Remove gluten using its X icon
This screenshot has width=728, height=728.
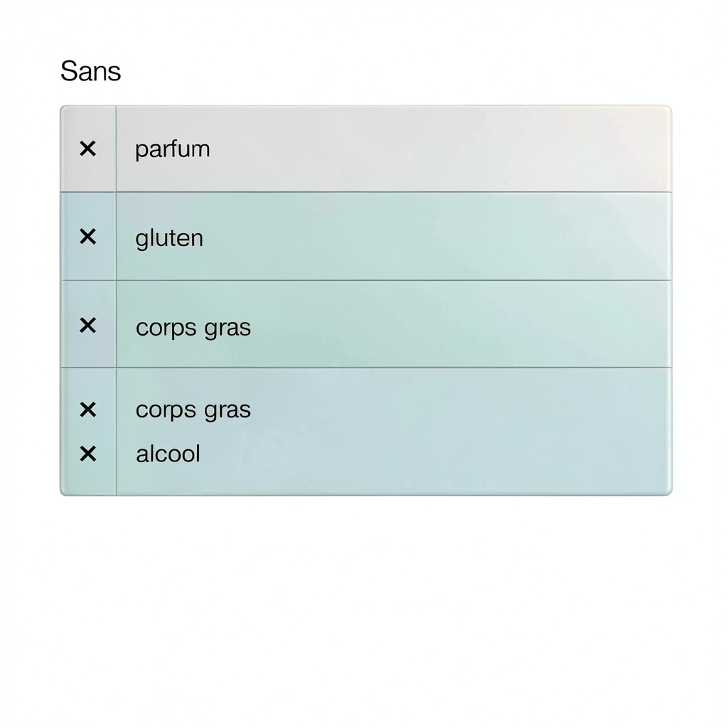pyautogui.click(x=87, y=237)
